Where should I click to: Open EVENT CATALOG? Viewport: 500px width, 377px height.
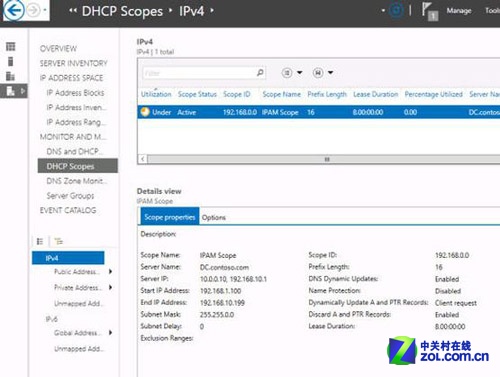point(68,210)
